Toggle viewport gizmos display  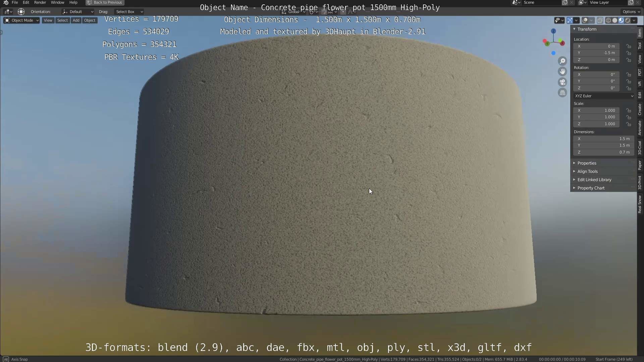pos(570,20)
